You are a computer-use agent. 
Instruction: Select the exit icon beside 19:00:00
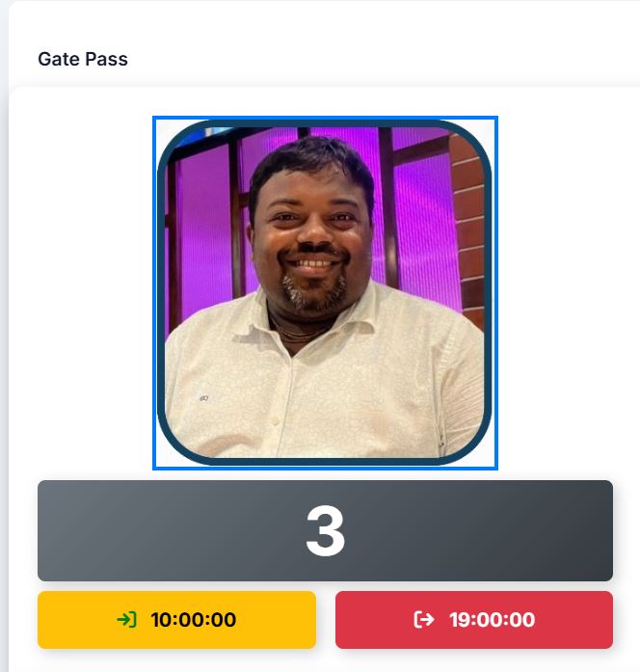click(424, 619)
